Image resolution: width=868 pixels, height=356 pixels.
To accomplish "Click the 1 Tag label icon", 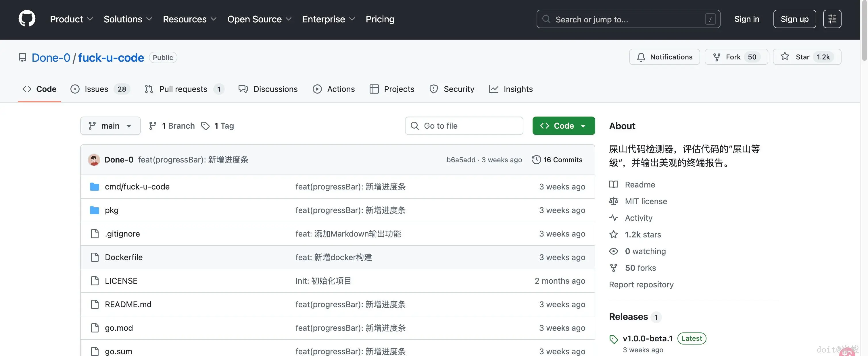I will pyautogui.click(x=205, y=126).
